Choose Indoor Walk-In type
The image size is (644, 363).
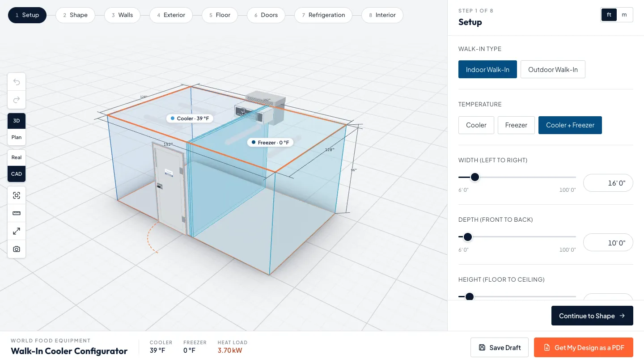point(487,69)
